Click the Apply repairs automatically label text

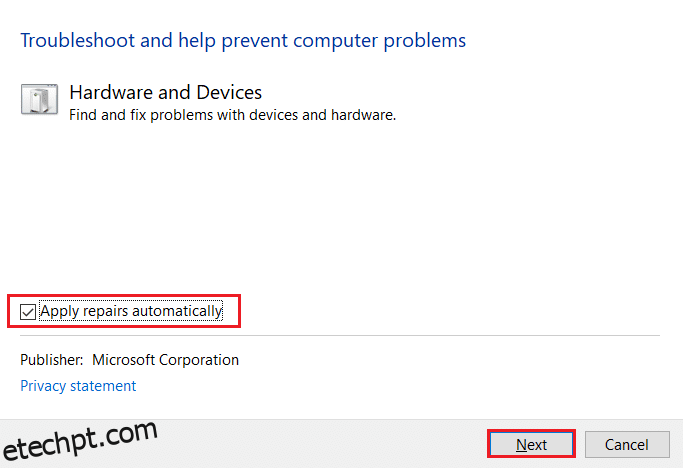coord(131,311)
